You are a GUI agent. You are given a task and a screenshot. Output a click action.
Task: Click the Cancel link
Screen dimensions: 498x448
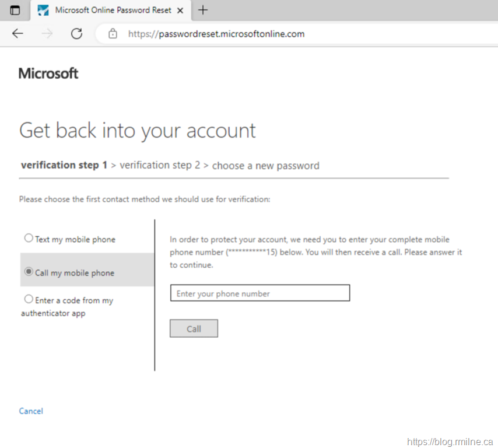coord(31,411)
